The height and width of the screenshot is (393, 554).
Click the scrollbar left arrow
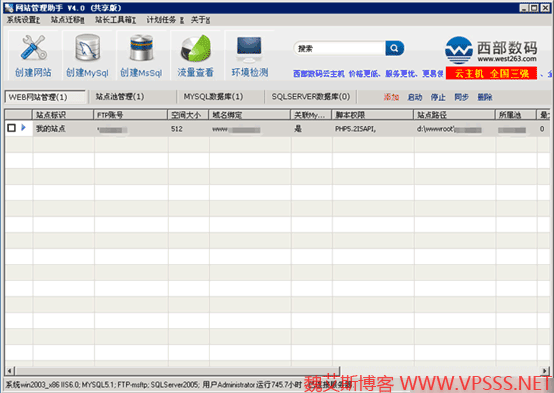pyautogui.click(x=10, y=371)
